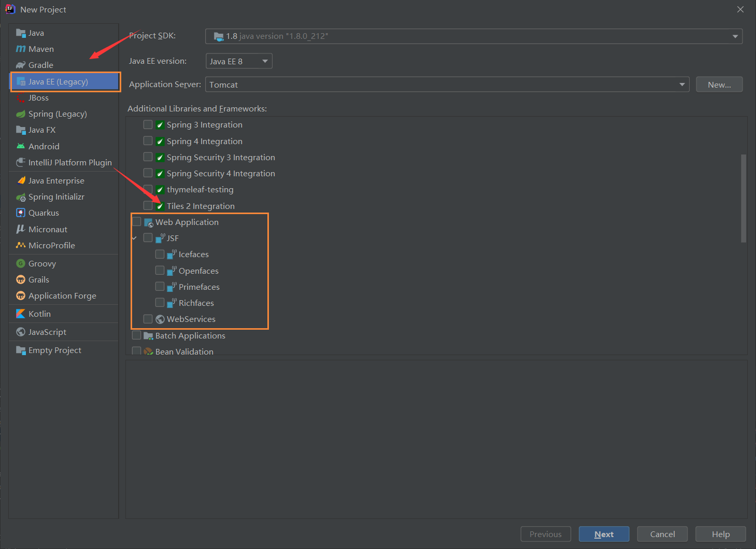Choose Kotlin project type label
This screenshot has height=549, width=756.
coord(40,314)
